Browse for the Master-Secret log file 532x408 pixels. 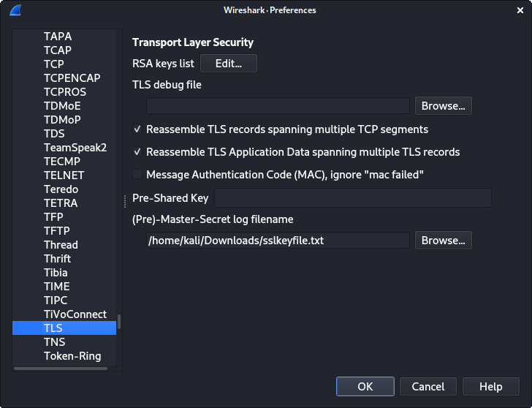point(443,241)
